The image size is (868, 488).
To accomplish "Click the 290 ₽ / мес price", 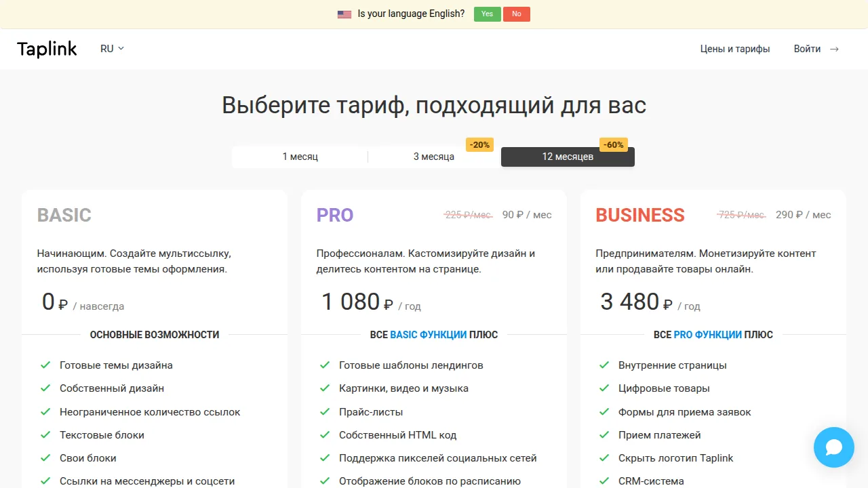I will pyautogui.click(x=804, y=215).
